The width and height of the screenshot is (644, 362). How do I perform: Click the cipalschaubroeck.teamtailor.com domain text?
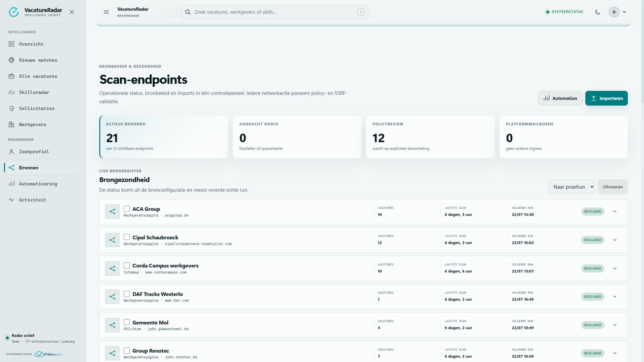198,244
